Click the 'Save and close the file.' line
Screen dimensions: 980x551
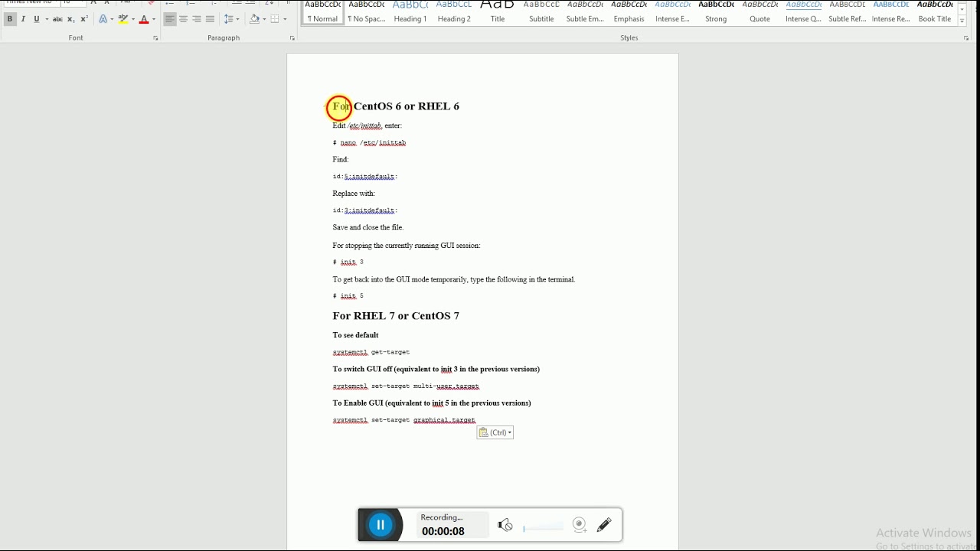pyautogui.click(x=368, y=227)
